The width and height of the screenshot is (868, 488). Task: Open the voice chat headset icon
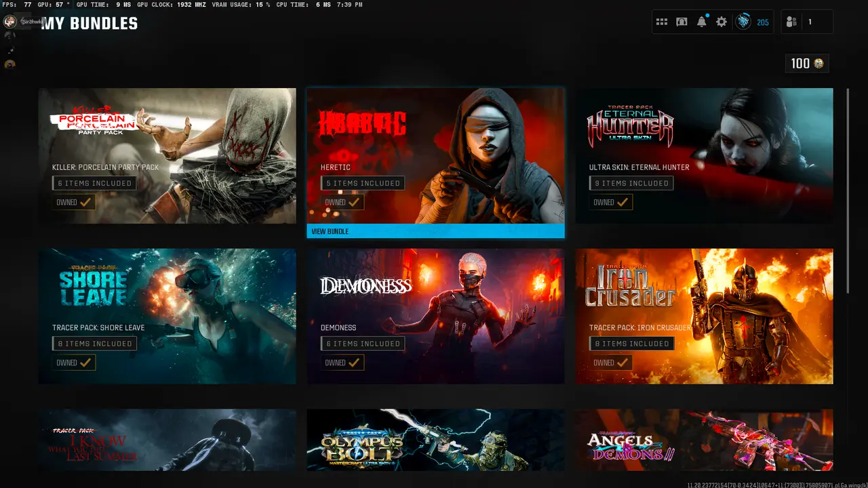(682, 22)
